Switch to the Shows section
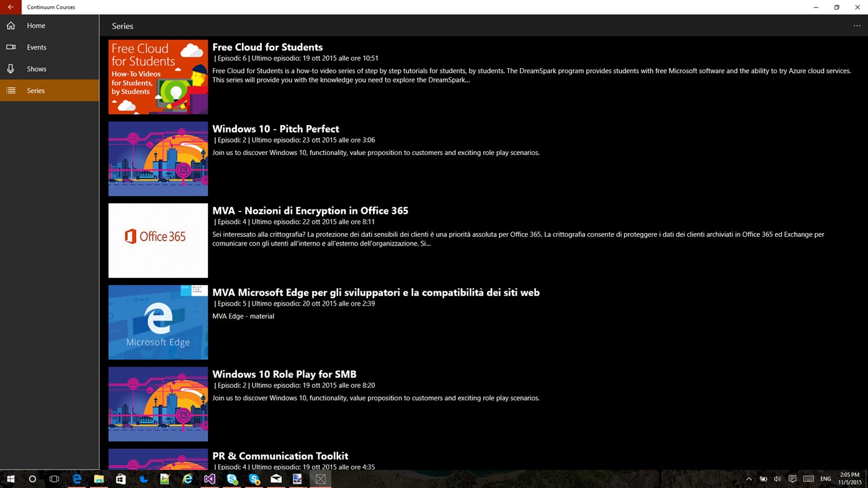Image resolution: width=868 pixels, height=488 pixels. (x=50, y=69)
